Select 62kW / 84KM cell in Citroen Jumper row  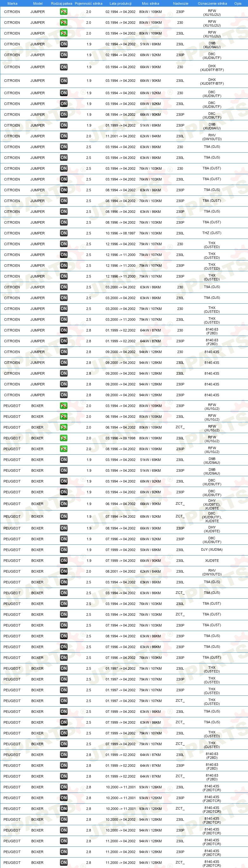150,136
